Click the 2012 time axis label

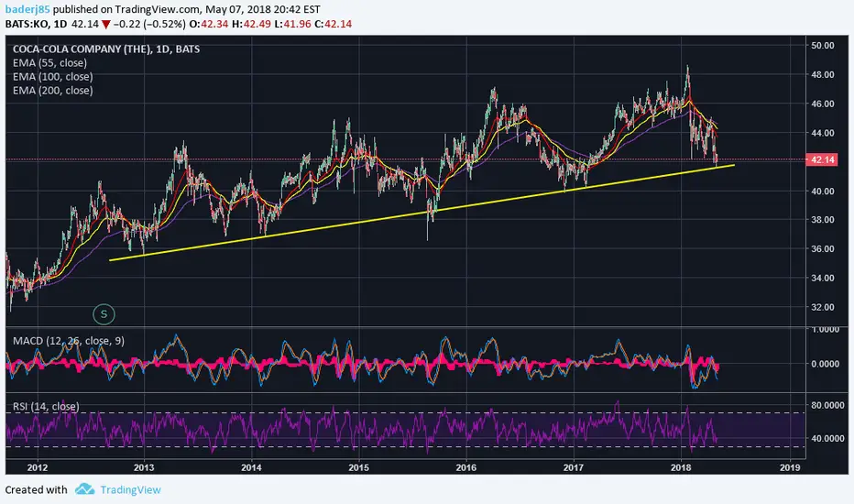37,467
